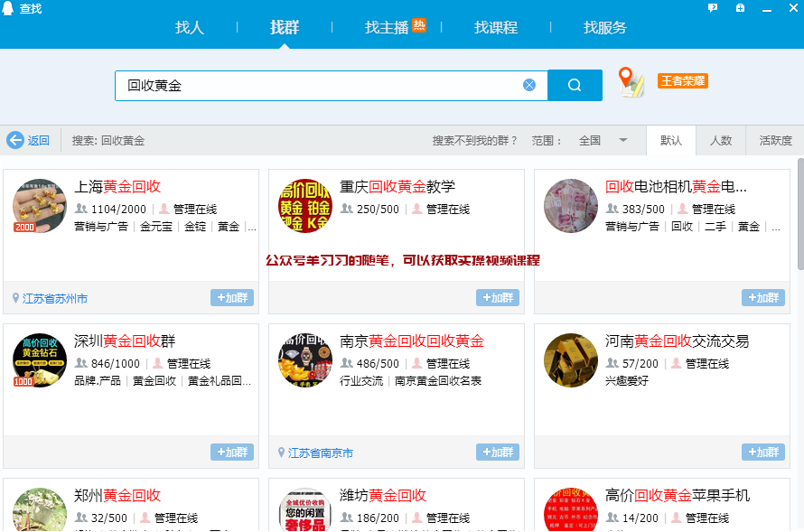
Task: Click inside the search input box
Action: pos(316,84)
